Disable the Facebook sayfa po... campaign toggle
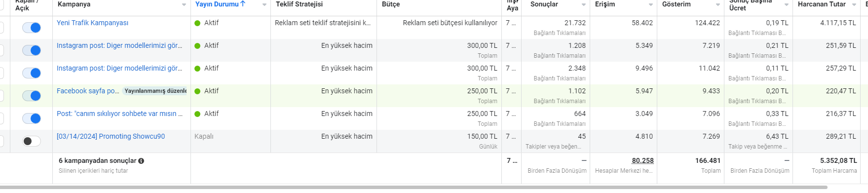Viewport: 868px width, 193px height. click(32, 96)
